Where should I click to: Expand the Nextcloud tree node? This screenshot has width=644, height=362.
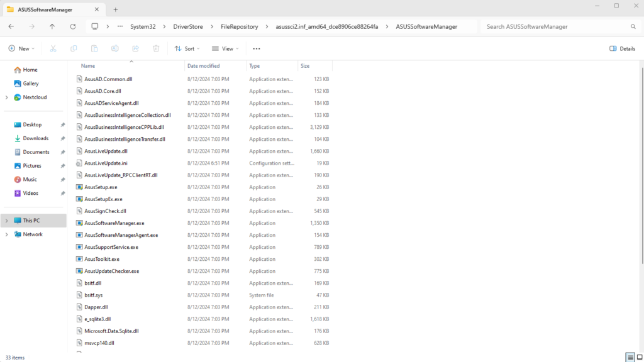click(6, 97)
